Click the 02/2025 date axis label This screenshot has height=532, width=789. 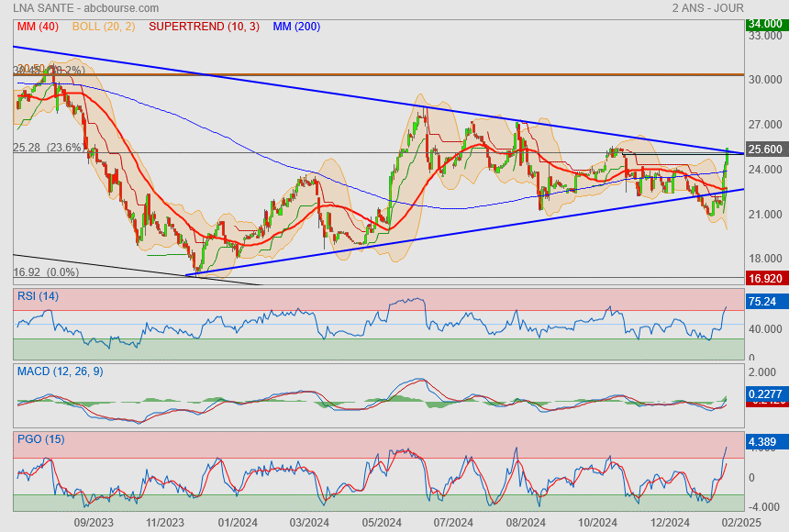coord(741,523)
